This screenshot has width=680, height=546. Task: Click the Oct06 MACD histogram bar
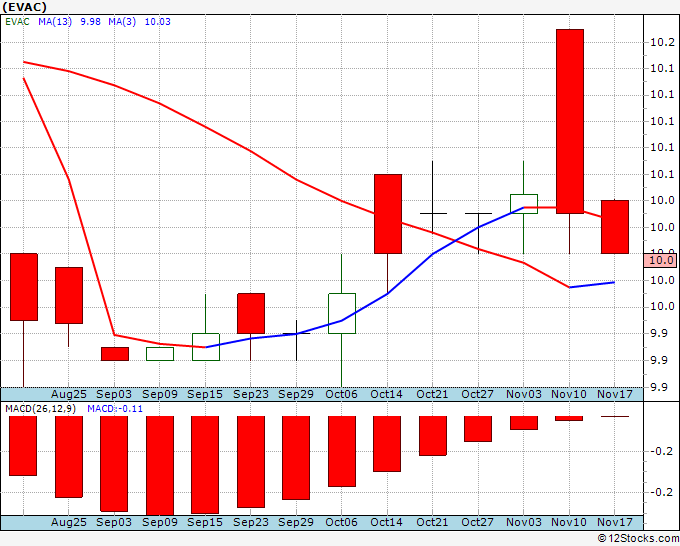pos(342,451)
